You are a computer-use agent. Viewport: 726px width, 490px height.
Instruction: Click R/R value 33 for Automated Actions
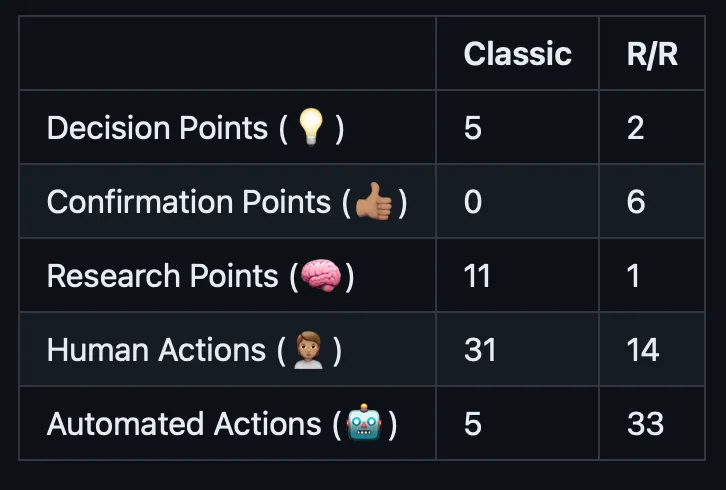coord(645,424)
